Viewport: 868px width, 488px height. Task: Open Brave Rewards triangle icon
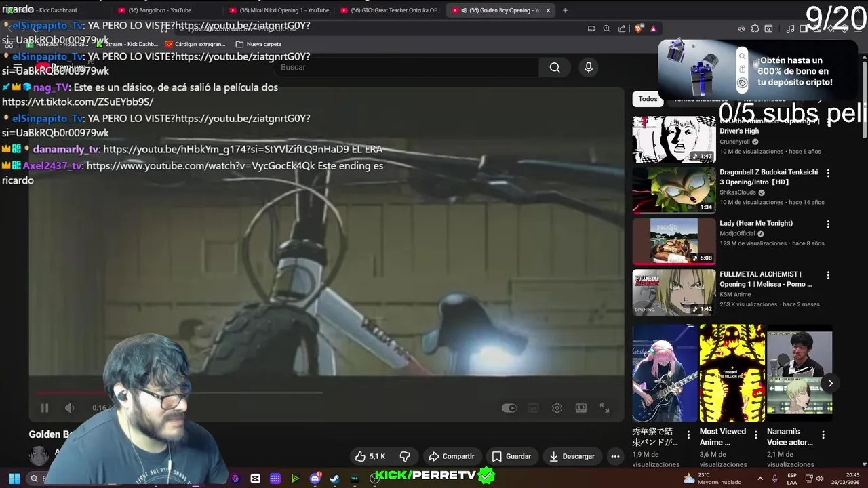pos(653,28)
